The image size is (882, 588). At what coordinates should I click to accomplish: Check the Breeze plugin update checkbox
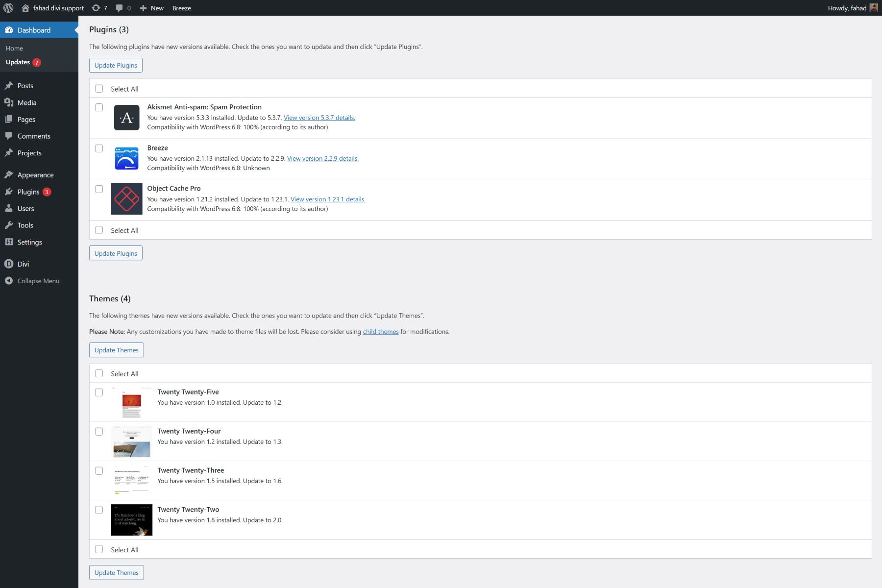tap(99, 148)
